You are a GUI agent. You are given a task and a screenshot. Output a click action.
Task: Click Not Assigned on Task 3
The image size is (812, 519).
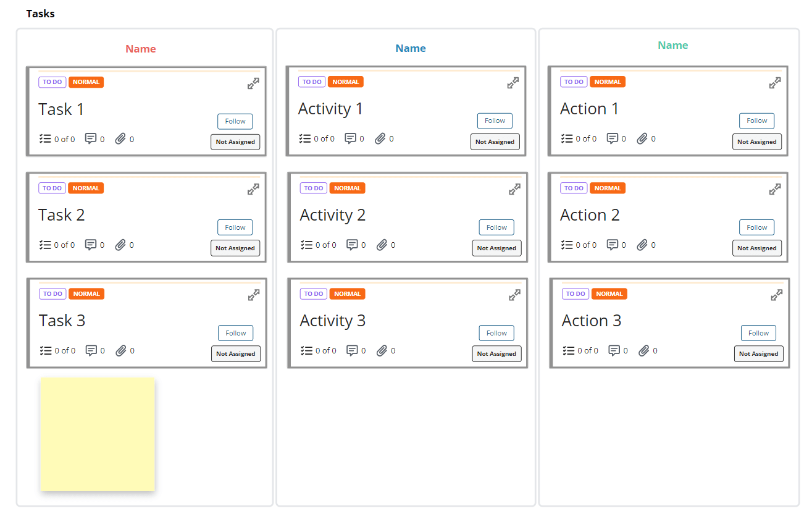click(x=236, y=353)
